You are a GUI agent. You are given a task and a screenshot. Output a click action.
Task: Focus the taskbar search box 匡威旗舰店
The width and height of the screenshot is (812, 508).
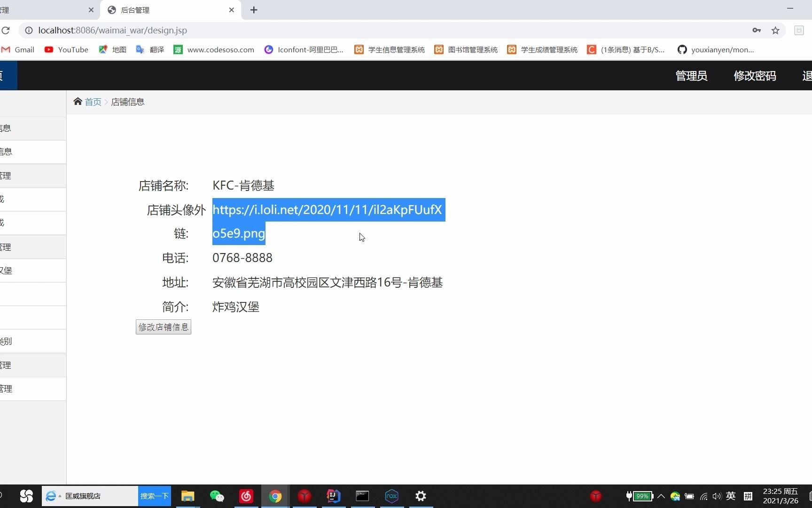coord(90,496)
